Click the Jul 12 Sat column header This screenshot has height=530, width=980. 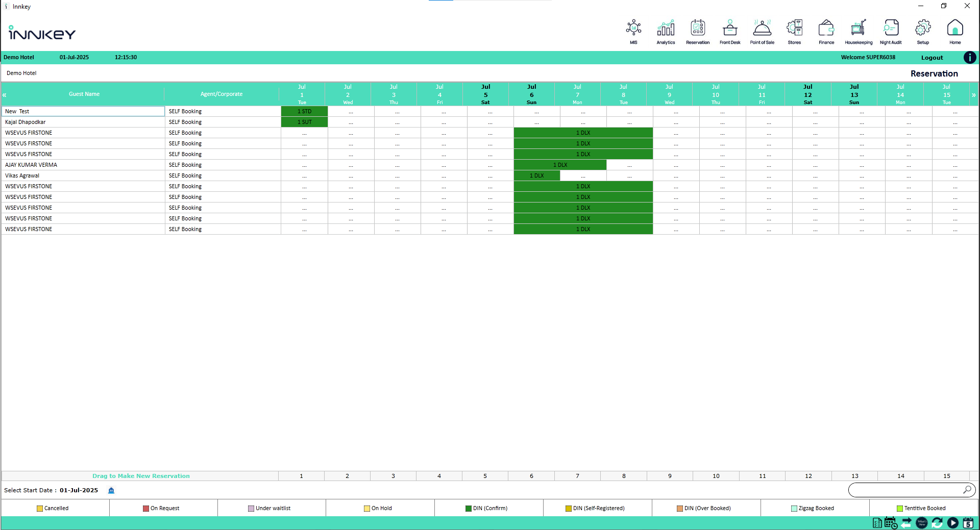(807, 94)
